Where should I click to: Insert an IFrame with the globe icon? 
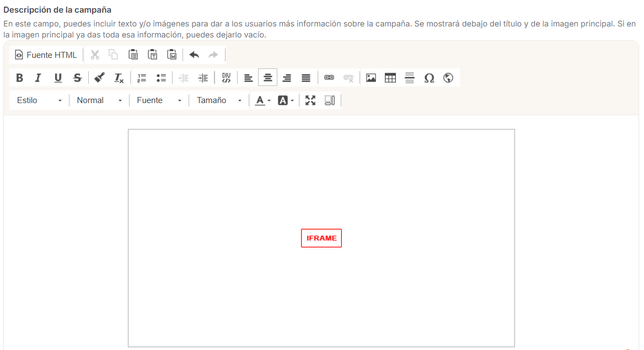pos(448,78)
